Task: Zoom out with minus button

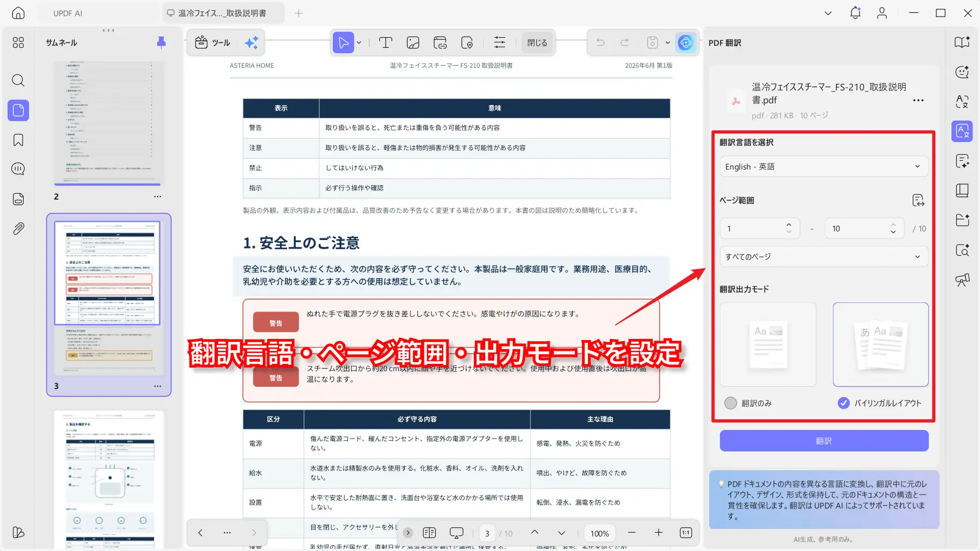Action: point(632,533)
